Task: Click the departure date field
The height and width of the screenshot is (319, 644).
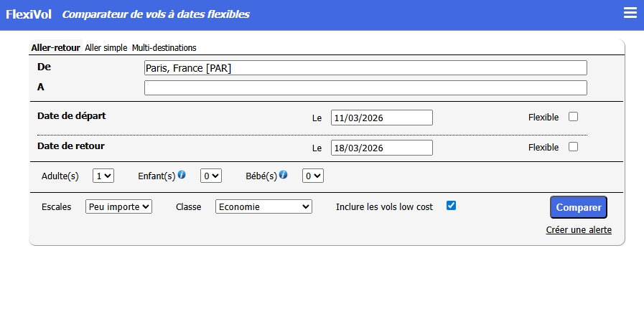Action: (381, 118)
